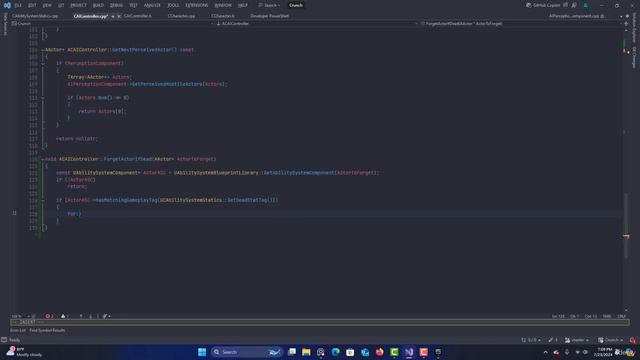Open the Crunch project scope dropdown
640x360 pixels.
[x=112, y=24]
